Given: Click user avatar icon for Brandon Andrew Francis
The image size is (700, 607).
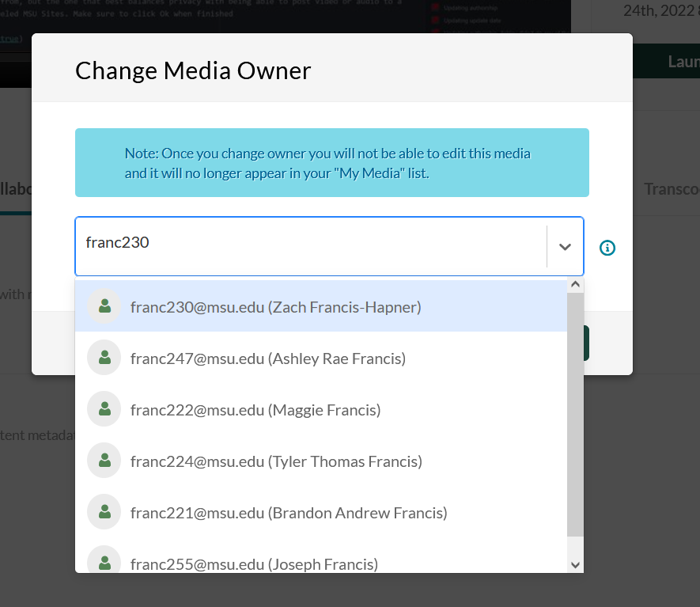Looking at the screenshot, I should 104,512.
